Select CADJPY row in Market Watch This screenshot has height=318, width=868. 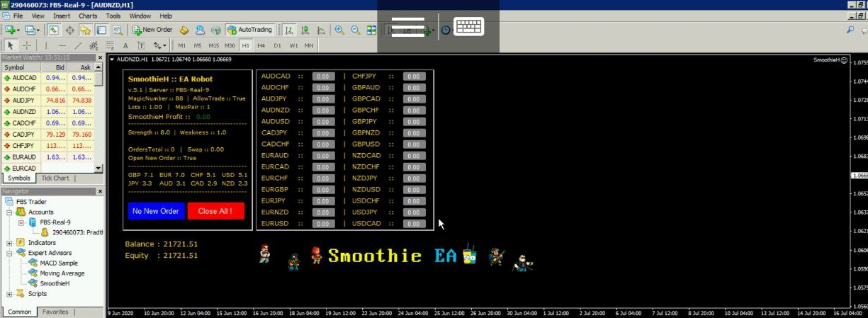coord(47,135)
